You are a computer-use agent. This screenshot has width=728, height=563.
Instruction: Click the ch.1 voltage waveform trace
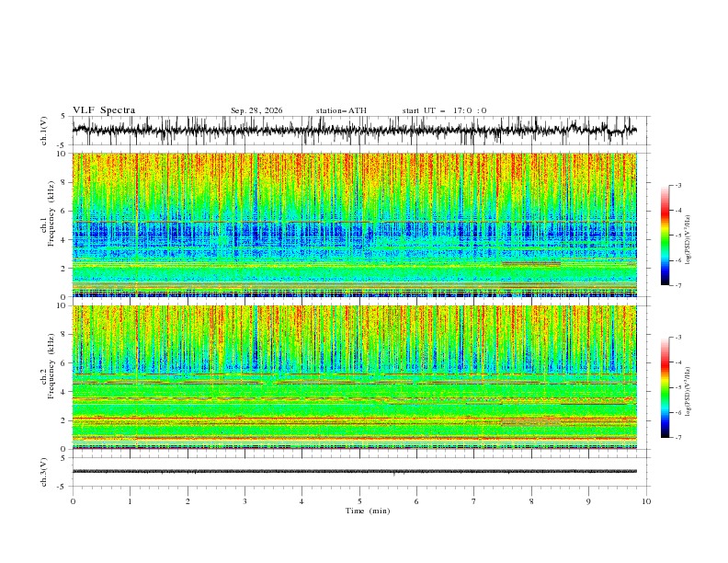click(x=354, y=130)
